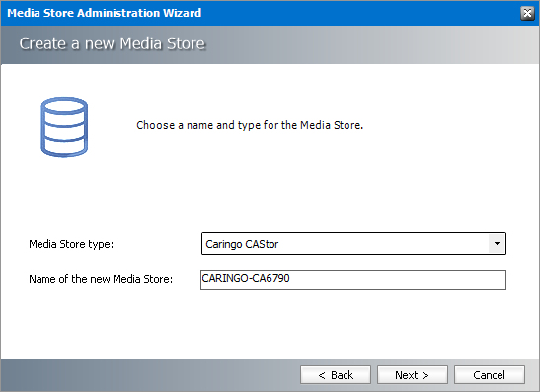Click the database cylinder icon
Viewport: 540px width, 392px height.
coord(64,126)
